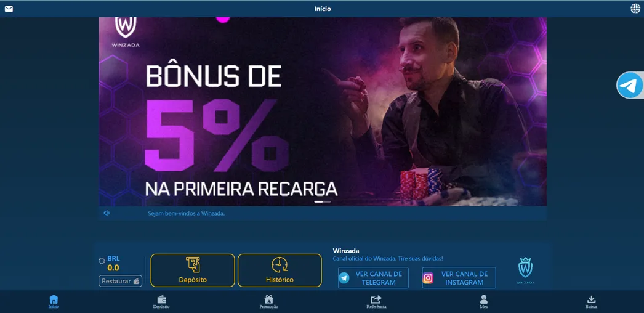Open Promoção gift tab
The height and width of the screenshot is (313, 644).
pyautogui.click(x=269, y=302)
